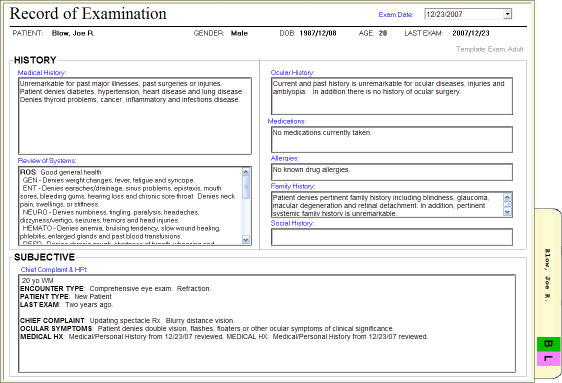Click the 'Template: Exam, Adult' text
Screen dimensions: 562x383
pos(490,49)
